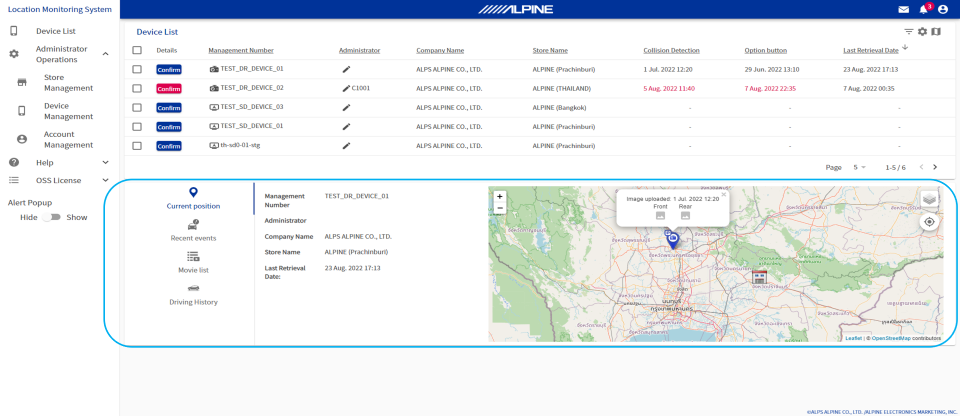The width and height of the screenshot is (960, 416).
Task: Open the filter list icon
Action: click(x=909, y=32)
